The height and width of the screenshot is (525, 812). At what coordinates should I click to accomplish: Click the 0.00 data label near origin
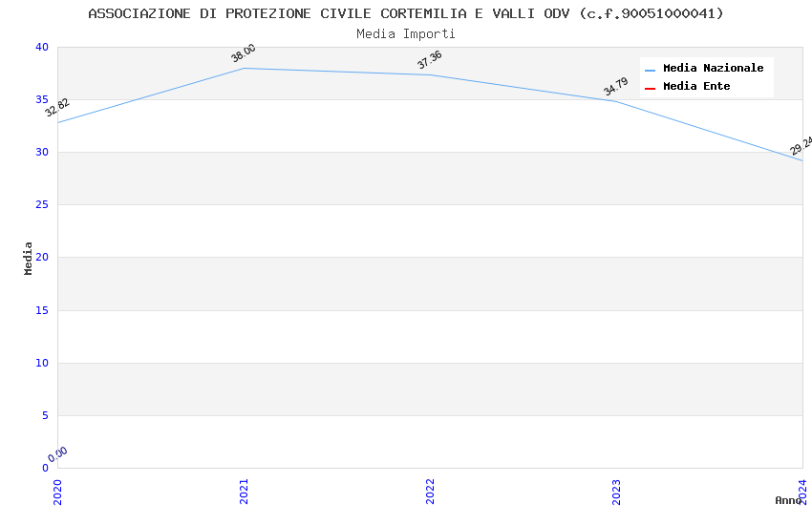[57, 454]
